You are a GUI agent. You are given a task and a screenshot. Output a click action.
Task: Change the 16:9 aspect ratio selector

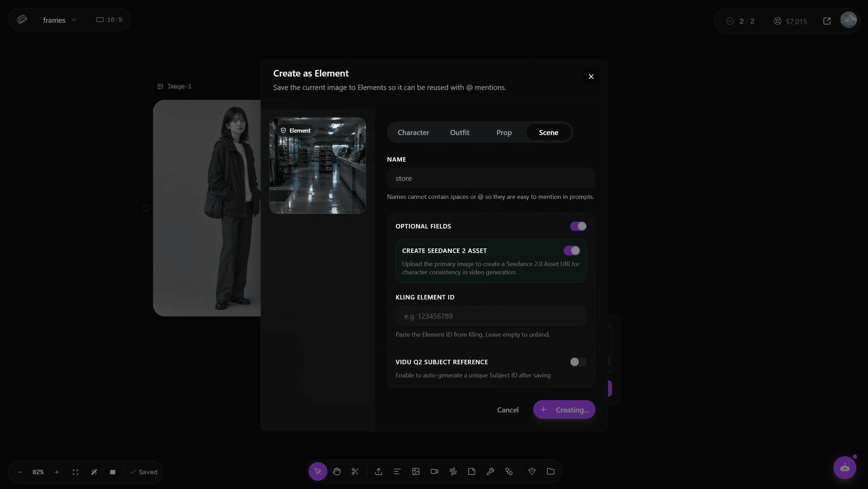[x=109, y=20]
